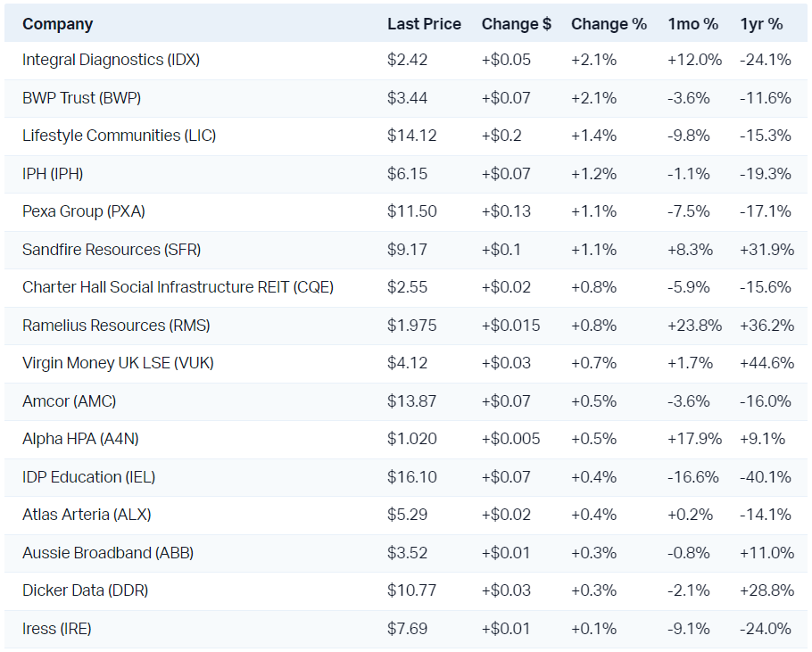The image size is (812, 652).
Task: Sort by the Last Price column header
Action: point(424,24)
